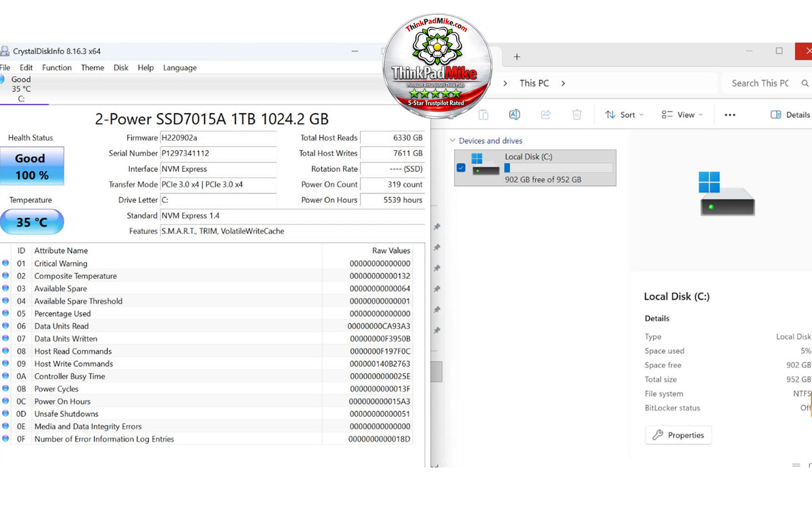The width and height of the screenshot is (812, 510).
Task: Click the Firmware field H220902a
Action: tap(218, 138)
